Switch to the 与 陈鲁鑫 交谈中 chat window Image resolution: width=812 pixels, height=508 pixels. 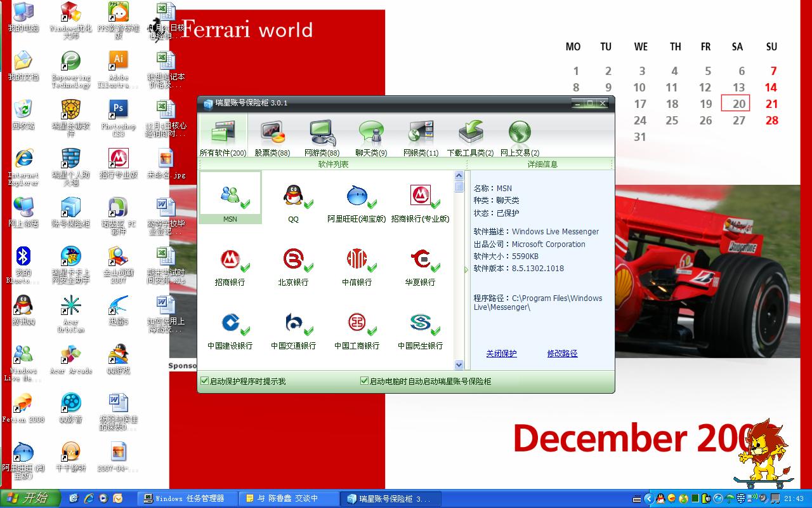tap(289, 499)
